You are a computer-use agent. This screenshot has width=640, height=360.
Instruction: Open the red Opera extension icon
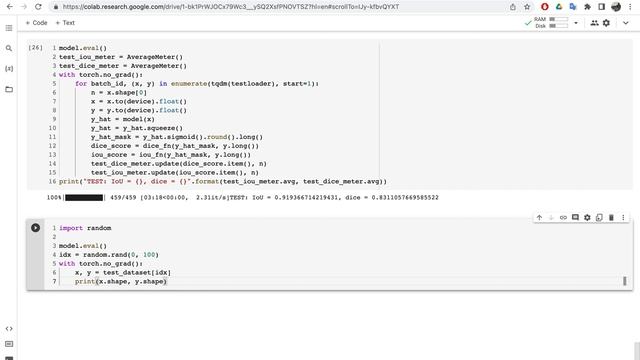[544, 7]
